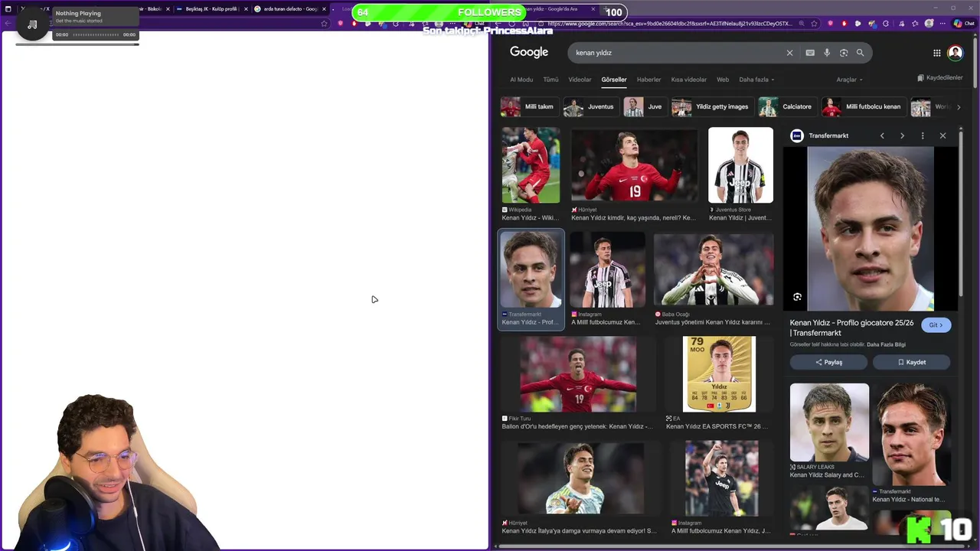Screen dimensions: 980x551
Task: Close the Transfermarkt image preview panel
Action: (x=942, y=135)
